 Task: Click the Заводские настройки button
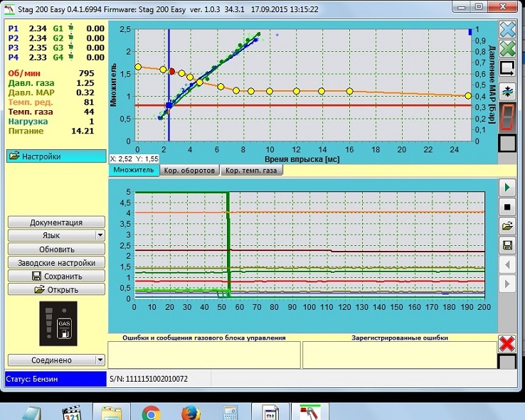(x=56, y=263)
